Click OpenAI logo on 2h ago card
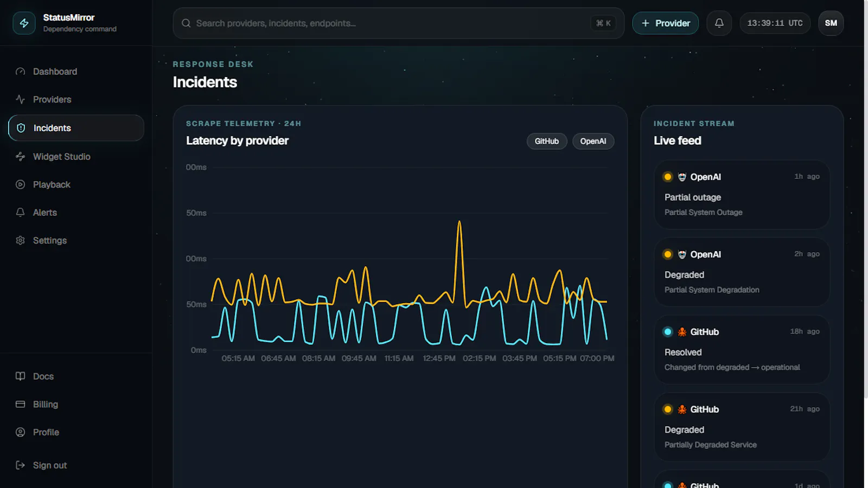Viewport: 868px width, 488px height. click(x=682, y=254)
